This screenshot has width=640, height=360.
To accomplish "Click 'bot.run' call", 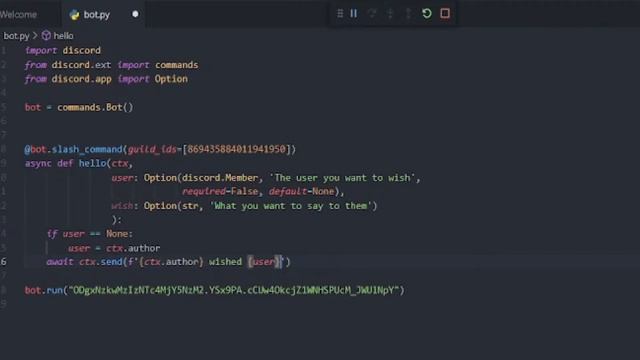I will 44,290.
